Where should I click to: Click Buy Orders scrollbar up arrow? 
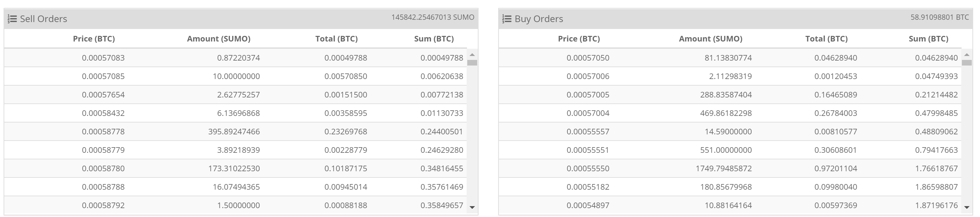[967, 55]
